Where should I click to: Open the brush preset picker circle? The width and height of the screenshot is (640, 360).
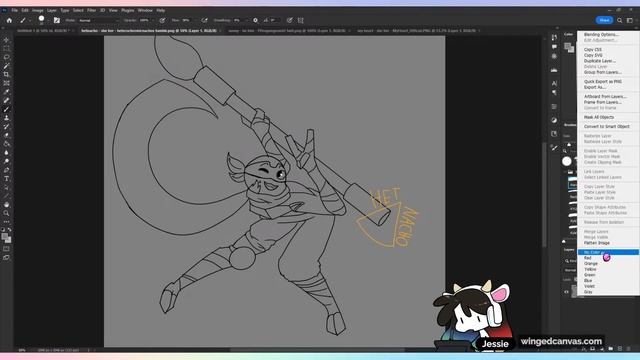coord(41,19)
